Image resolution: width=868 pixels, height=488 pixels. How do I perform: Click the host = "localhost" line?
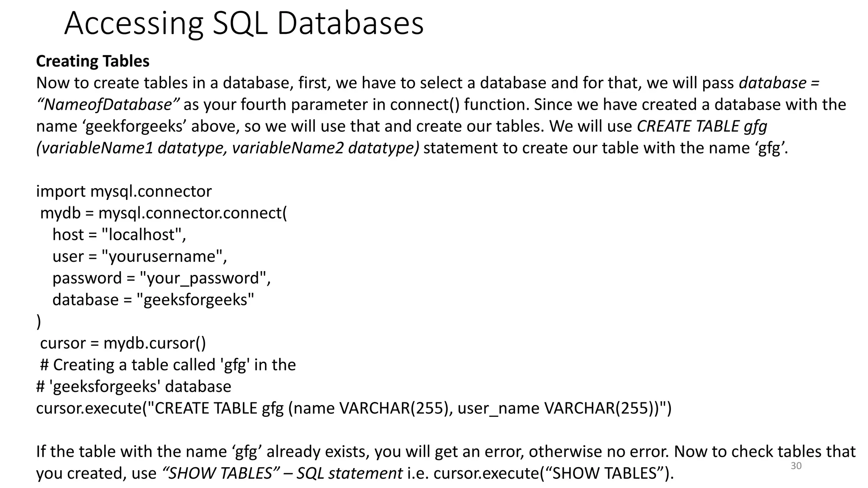(119, 235)
